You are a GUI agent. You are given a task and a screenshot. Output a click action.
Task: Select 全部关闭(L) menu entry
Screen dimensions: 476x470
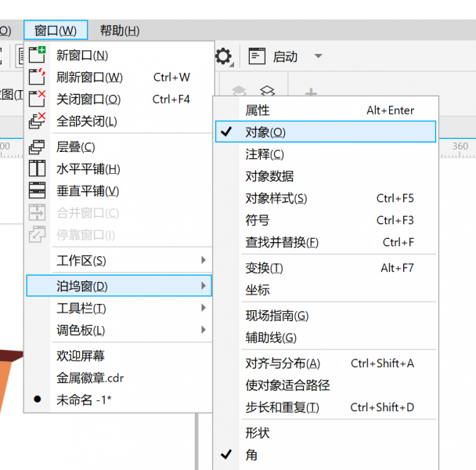click(119, 121)
